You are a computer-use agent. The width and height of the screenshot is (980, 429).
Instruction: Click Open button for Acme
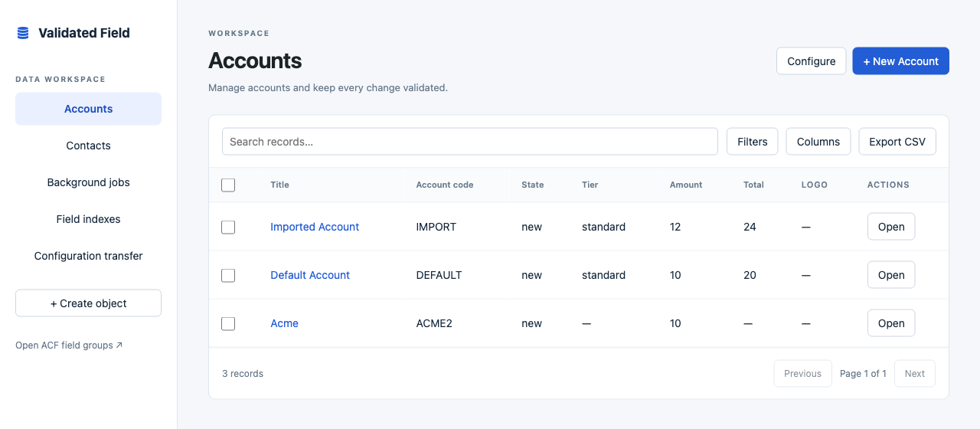click(x=890, y=323)
